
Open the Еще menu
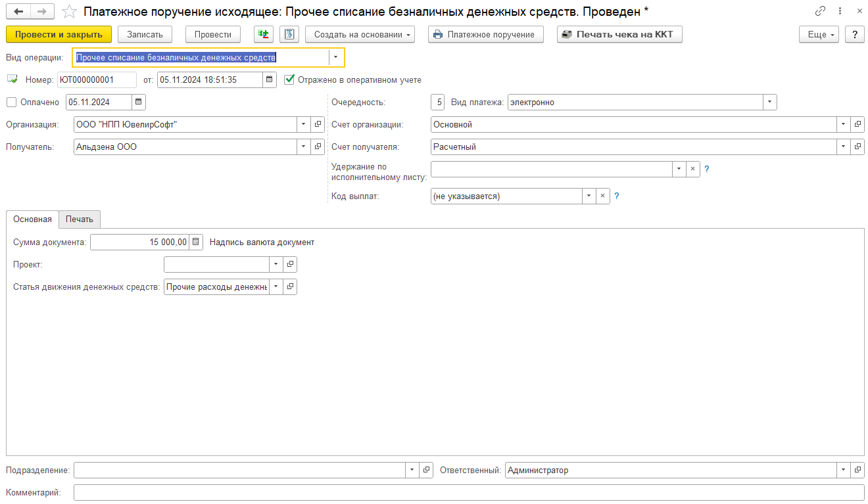click(819, 34)
